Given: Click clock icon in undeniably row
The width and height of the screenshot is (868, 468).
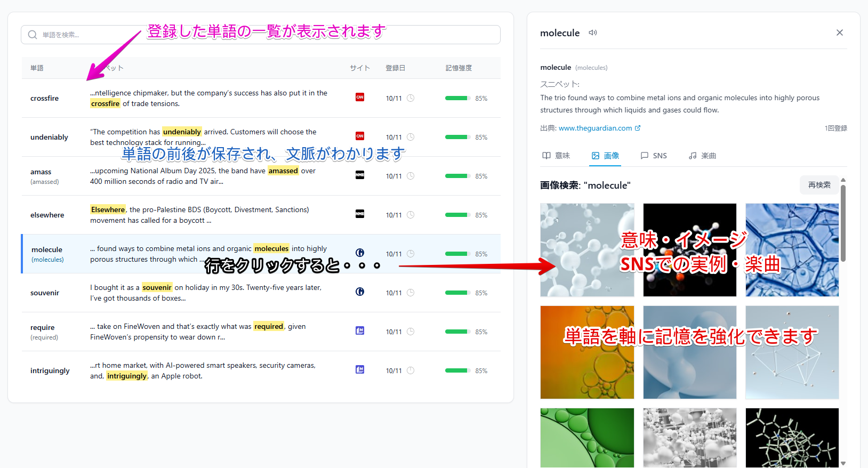Looking at the screenshot, I should pyautogui.click(x=411, y=137).
